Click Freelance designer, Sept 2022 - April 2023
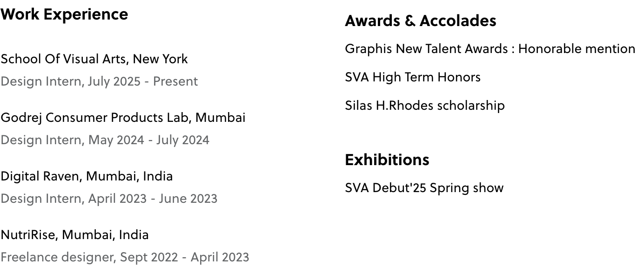Viewport: 644px width, 280px height. [x=125, y=257]
